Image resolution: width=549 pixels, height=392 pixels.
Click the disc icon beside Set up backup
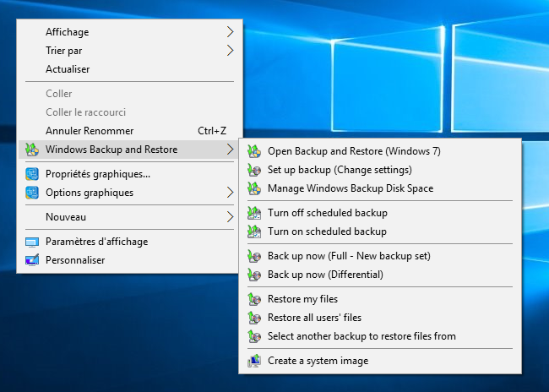point(254,170)
